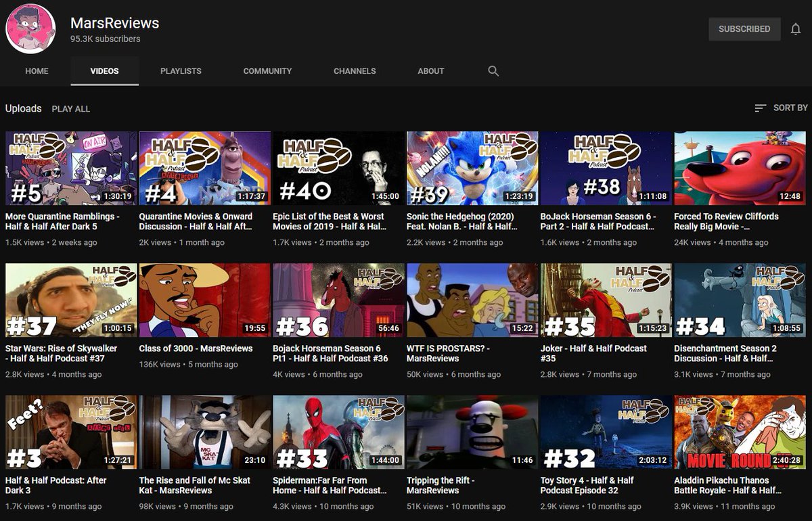812x521 pixels.
Task: Open the Community tab
Action: pyautogui.click(x=267, y=71)
